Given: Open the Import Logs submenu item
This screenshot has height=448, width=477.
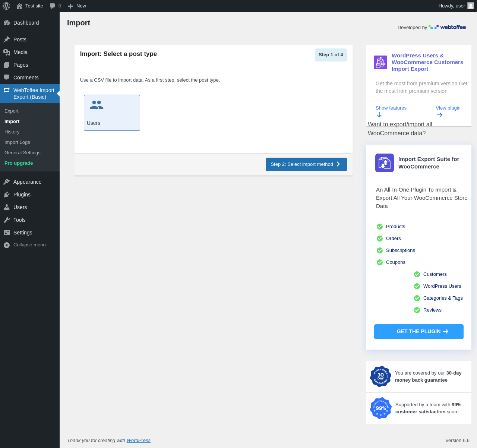Looking at the screenshot, I should [17, 142].
